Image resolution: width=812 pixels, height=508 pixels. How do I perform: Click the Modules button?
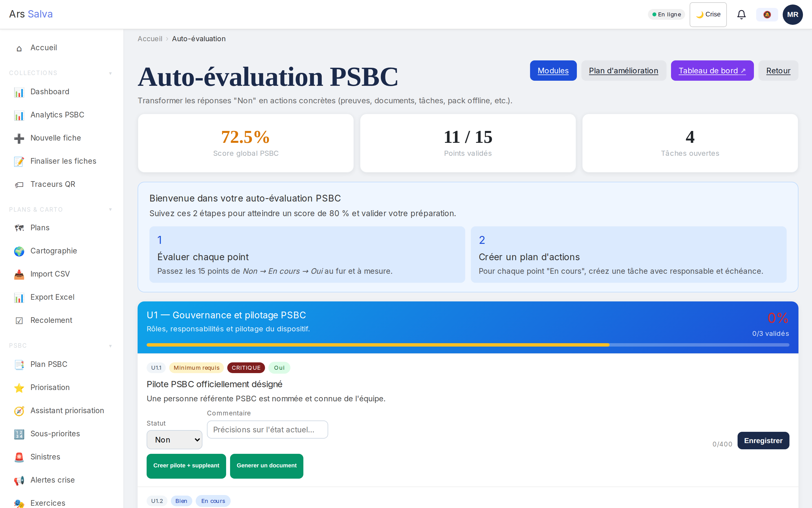click(553, 71)
